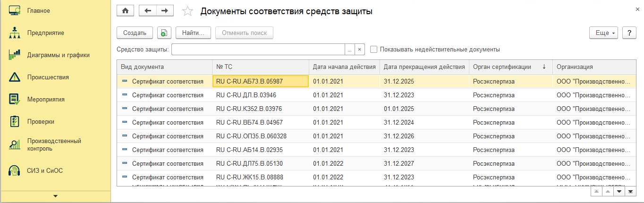
Task: Click the Создать button
Action: (x=135, y=33)
